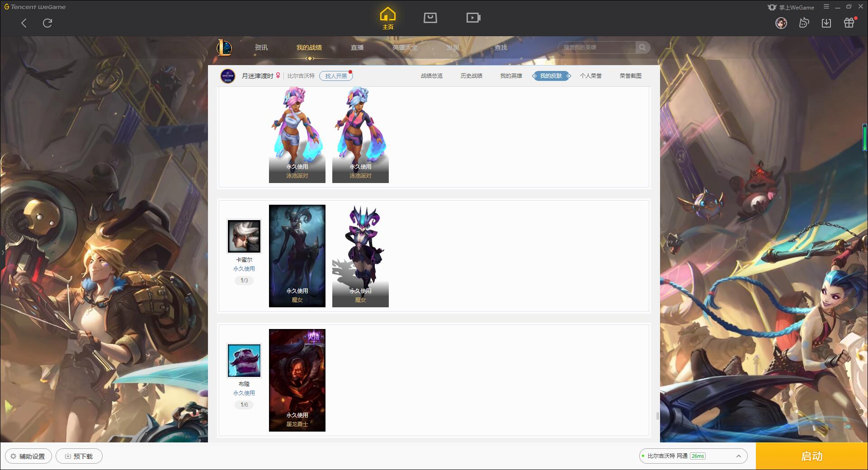868x470 pixels.
Task: Click the 启动 launch button
Action: click(x=811, y=456)
